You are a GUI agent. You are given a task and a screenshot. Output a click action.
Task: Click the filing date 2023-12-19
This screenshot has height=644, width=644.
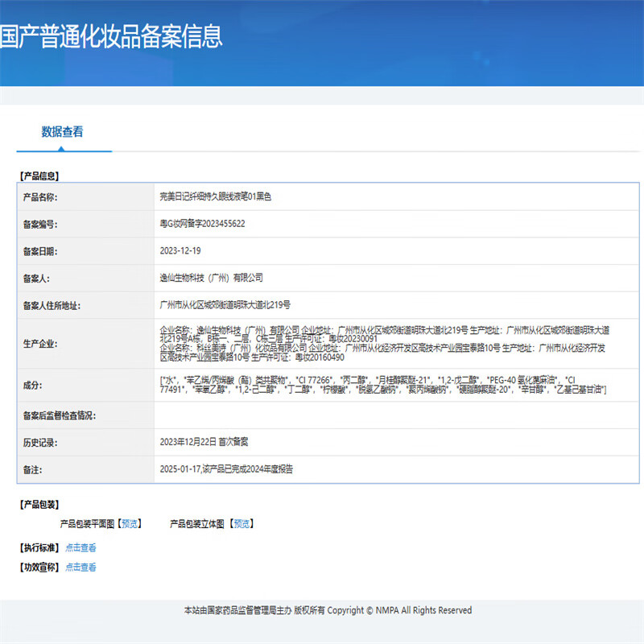pos(180,251)
